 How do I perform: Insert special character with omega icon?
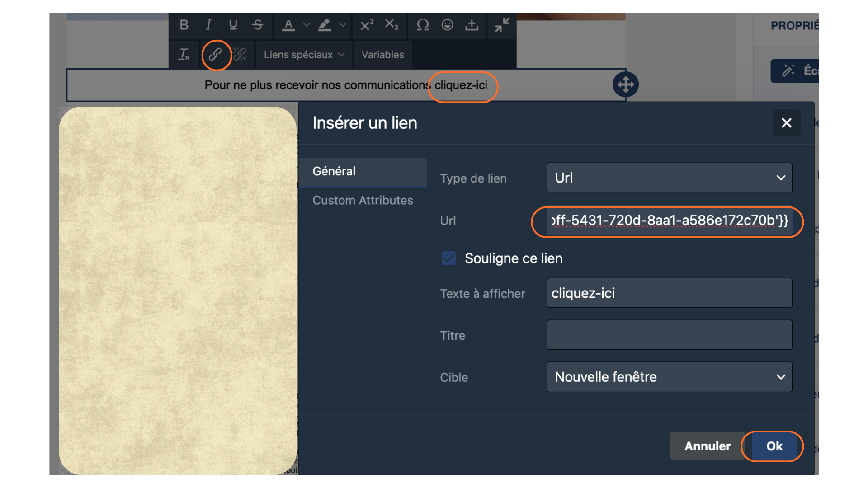point(423,25)
